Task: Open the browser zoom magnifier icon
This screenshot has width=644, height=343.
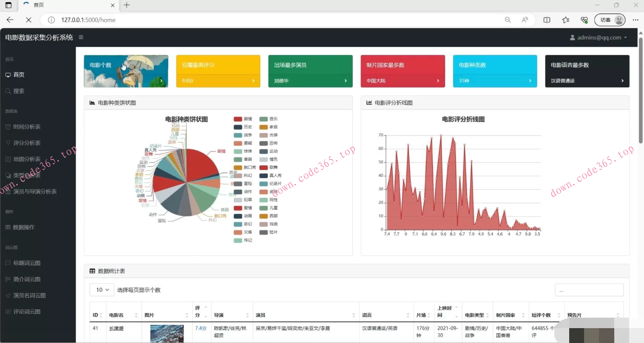Action: pyautogui.click(x=508, y=20)
